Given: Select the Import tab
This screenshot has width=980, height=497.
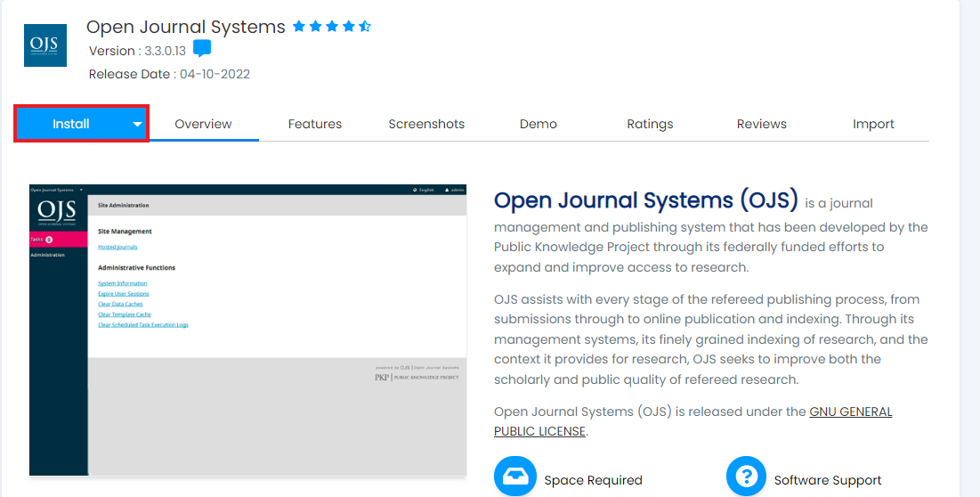Looking at the screenshot, I should (873, 124).
